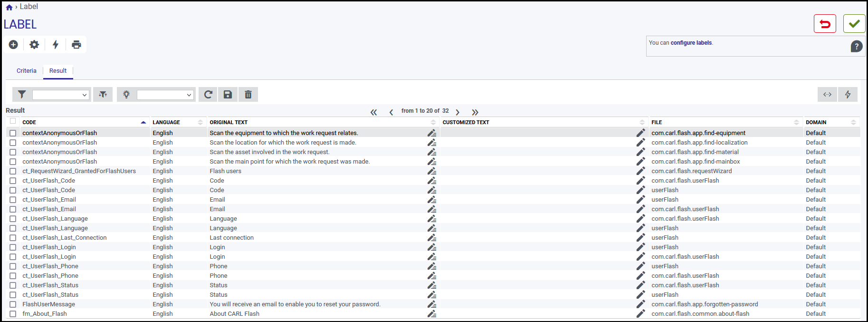Open the settings gear icon
The height and width of the screenshot is (322, 868).
click(34, 45)
